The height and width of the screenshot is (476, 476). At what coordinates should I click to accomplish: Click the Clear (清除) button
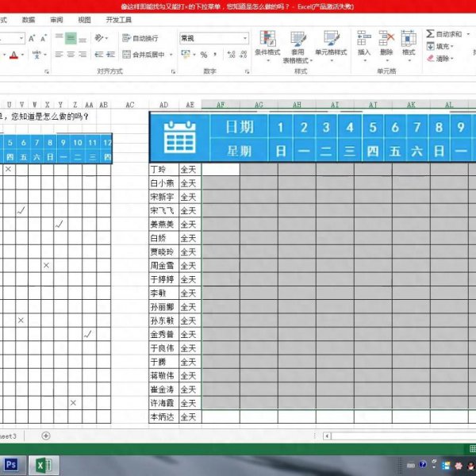pyautogui.click(x=441, y=59)
